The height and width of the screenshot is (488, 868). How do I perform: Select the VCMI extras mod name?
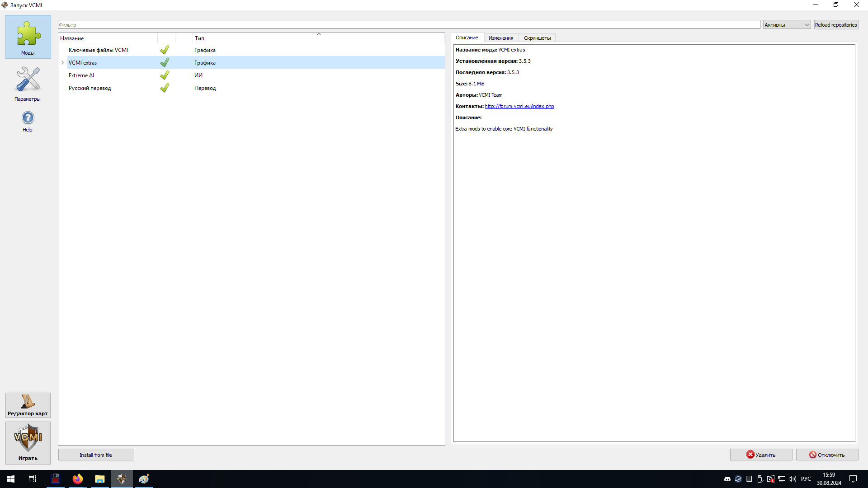[x=83, y=63]
